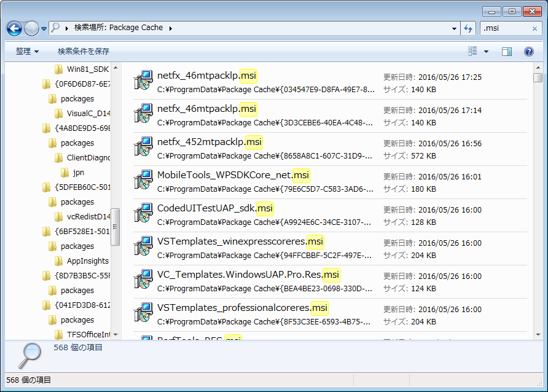Screen dimensions: 548x392
Task: Click the folder tree scrollbar thumb
Action: pos(115,227)
